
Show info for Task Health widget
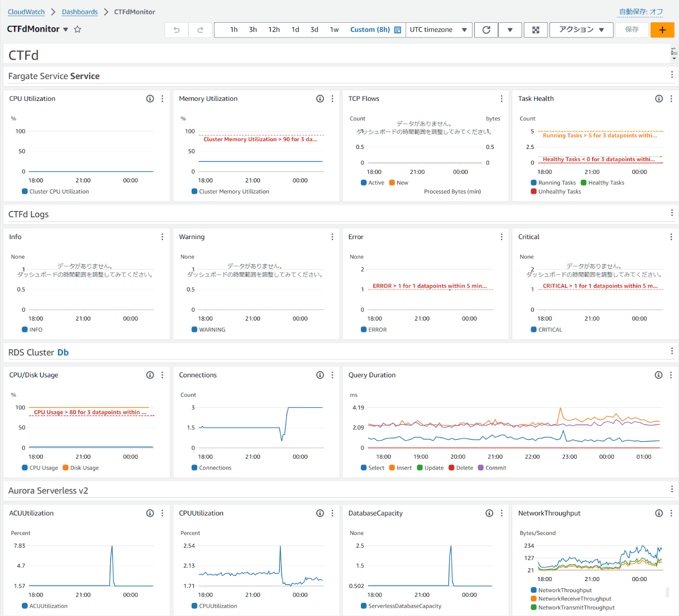coord(659,98)
